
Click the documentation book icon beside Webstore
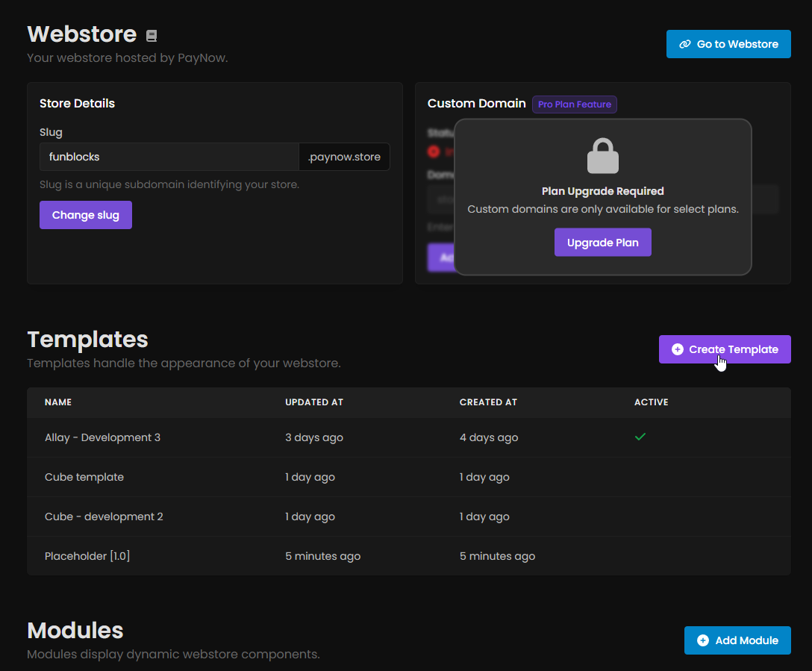pyautogui.click(x=152, y=36)
